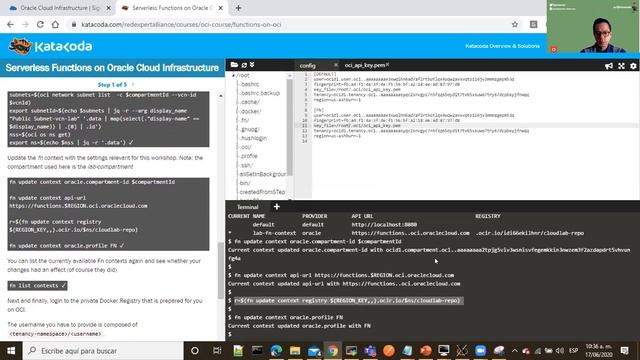Click line 11 key_file in editor
This screenshot has width=640, height=360.
pos(357,126)
